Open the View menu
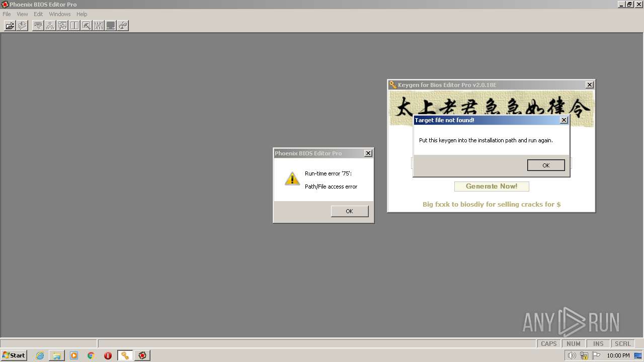The height and width of the screenshot is (362, 644). 22,14
